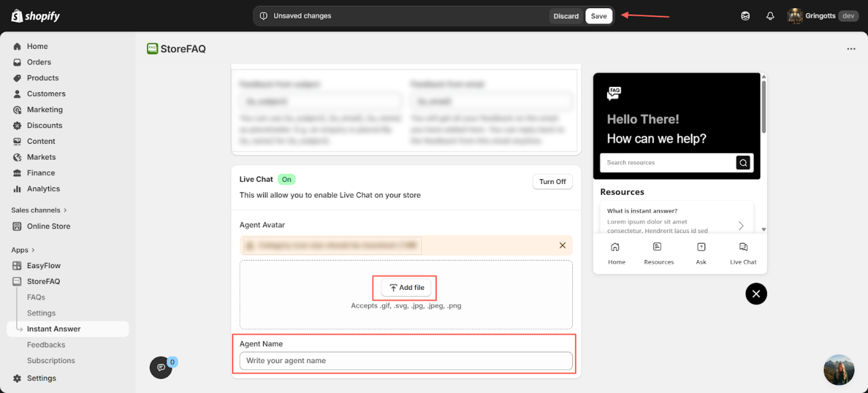Switch to Resources tab in widget preview
Viewport: 868px width, 393px height.
(658, 254)
